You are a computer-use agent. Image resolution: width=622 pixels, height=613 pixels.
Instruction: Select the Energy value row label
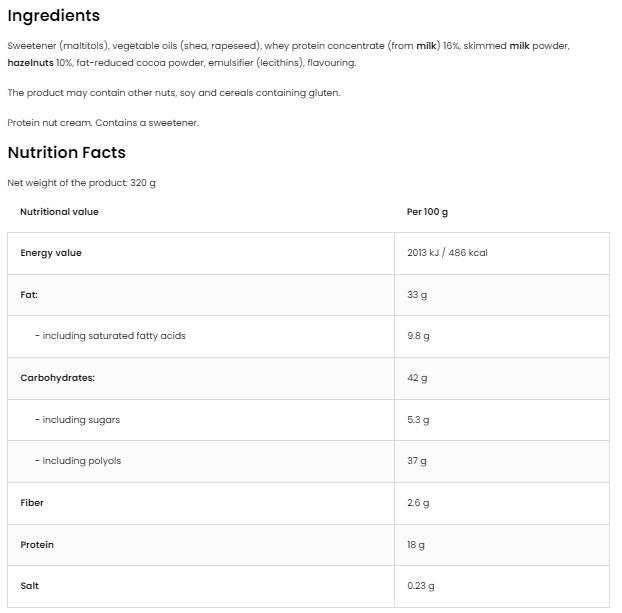[x=51, y=253]
